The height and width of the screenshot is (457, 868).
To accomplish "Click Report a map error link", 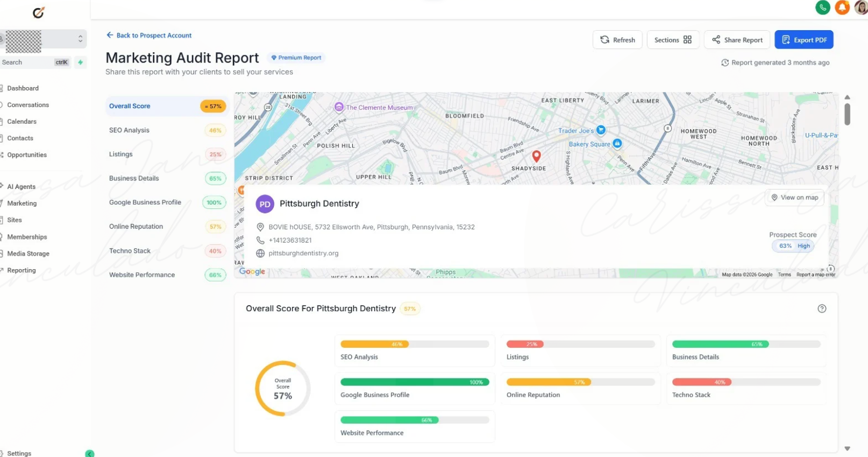I will tap(816, 275).
